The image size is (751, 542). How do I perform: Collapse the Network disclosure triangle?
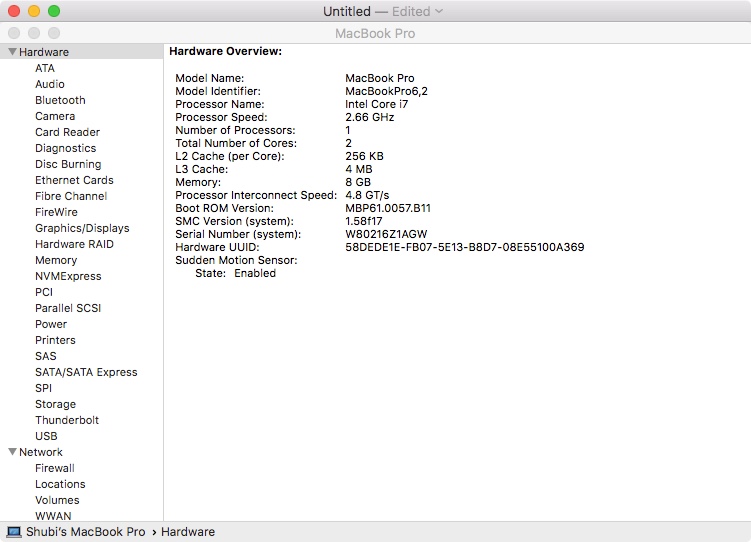(x=12, y=452)
